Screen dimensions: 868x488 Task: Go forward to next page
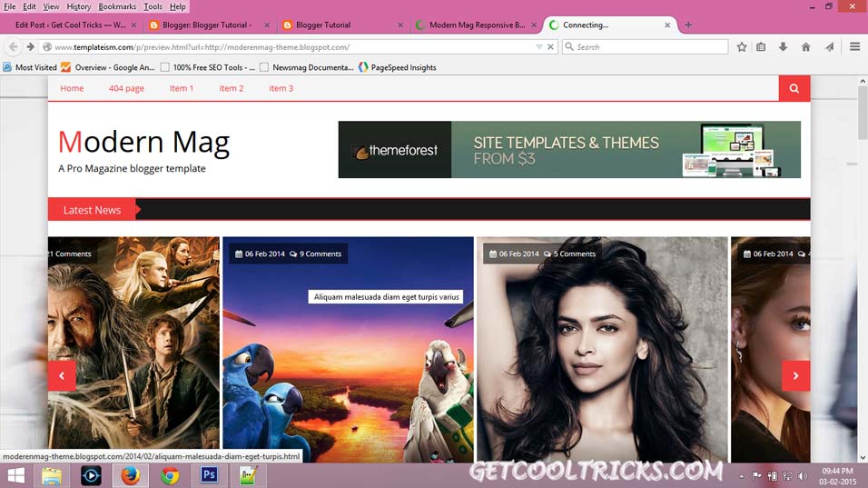coord(31,47)
